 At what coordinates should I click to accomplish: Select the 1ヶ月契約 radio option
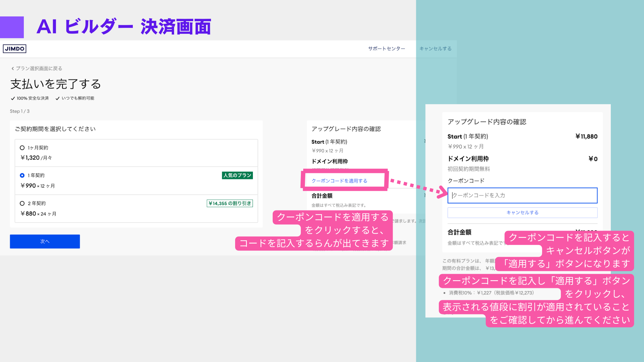pos(22,148)
